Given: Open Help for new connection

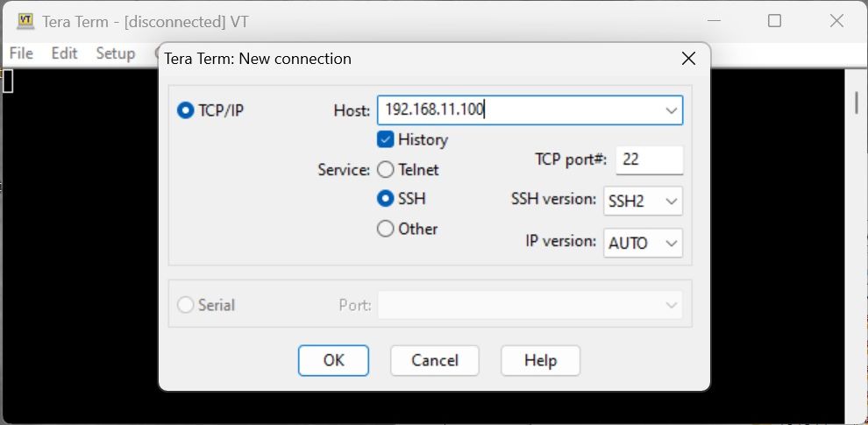Looking at the screenshot, I should click(x=540, y=361).
